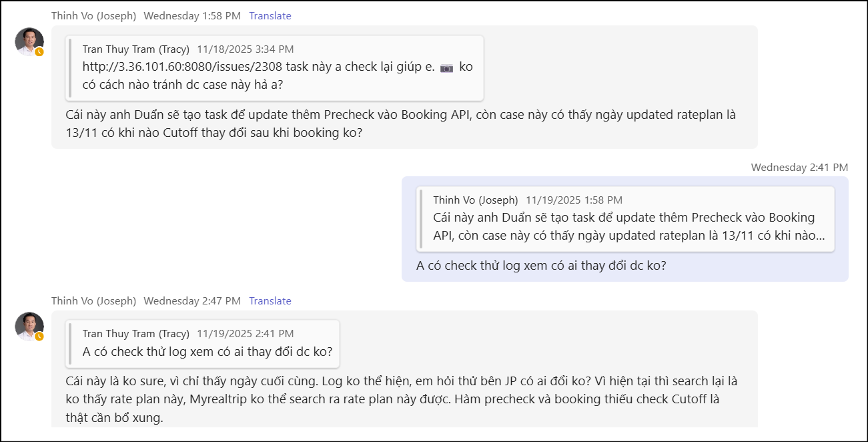Click sender name Thinh Vo above the 1:58 PM message
The height and width of the screenshot is (442, 868).
(x=93, y=16)
